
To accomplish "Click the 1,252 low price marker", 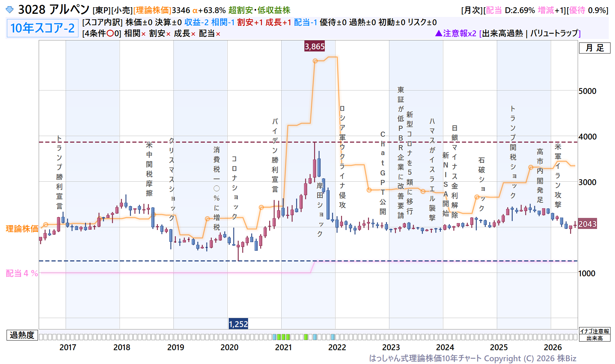I will pyautogui.click(x=238, y=324).
